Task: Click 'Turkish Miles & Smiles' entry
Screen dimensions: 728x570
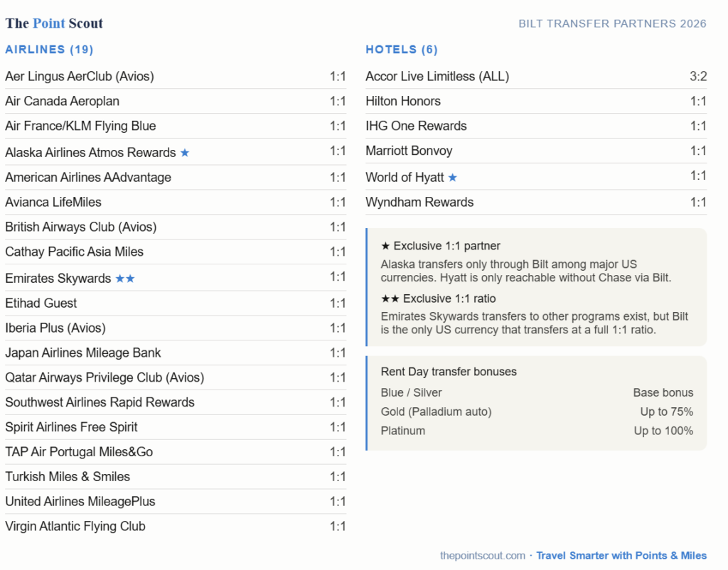Action: (176, 477)
